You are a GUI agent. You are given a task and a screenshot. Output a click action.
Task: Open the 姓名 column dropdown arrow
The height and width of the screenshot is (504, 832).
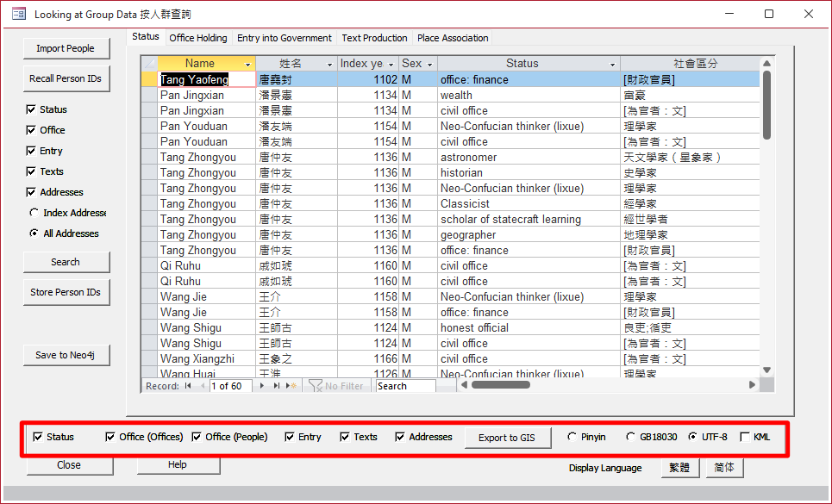pyautogui.click(x=329, y=64)
